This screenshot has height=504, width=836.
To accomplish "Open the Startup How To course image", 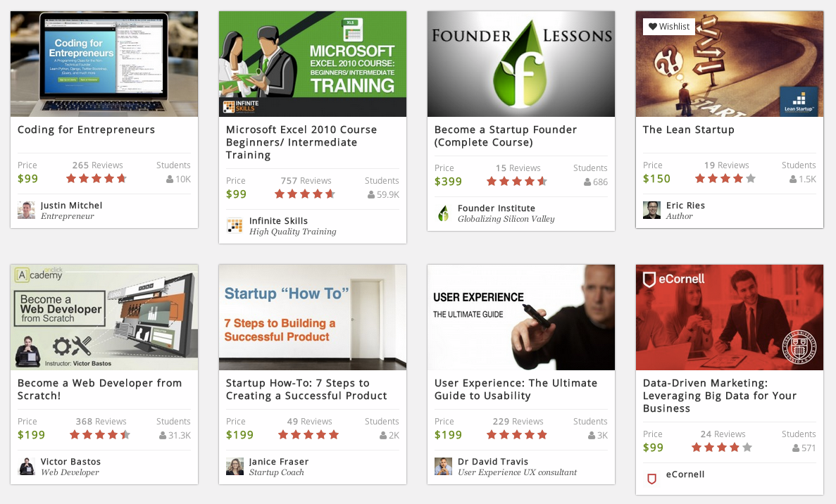I will coord(313,317).
